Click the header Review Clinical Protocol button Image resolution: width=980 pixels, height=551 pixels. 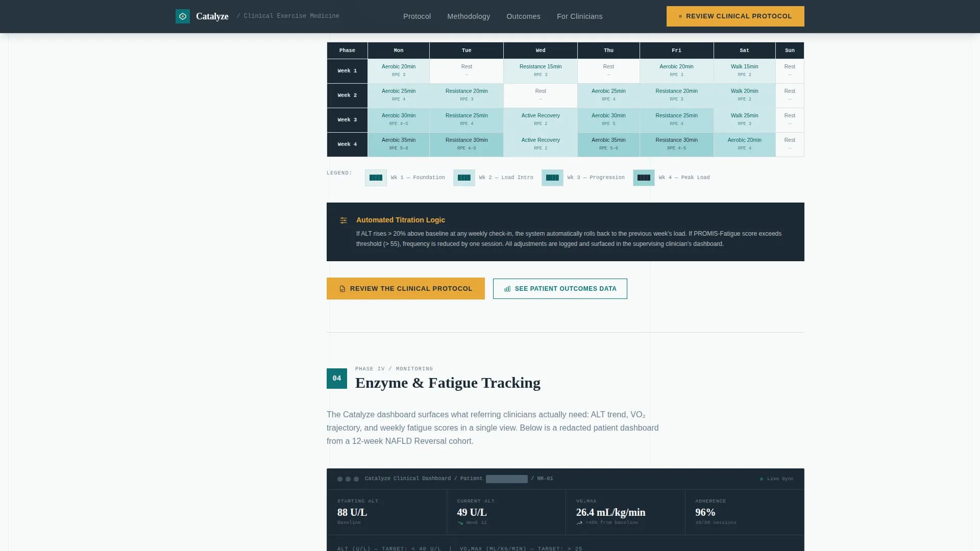(735, 16)
